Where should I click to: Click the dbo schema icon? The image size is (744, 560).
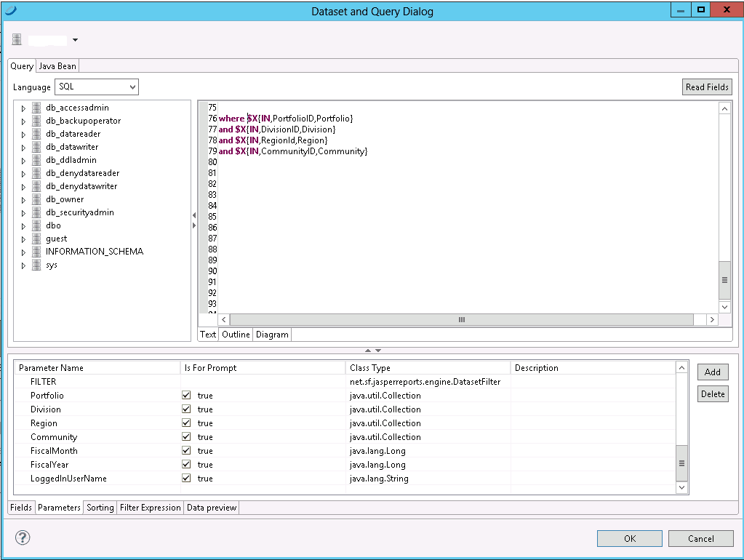tap(36, 225)
